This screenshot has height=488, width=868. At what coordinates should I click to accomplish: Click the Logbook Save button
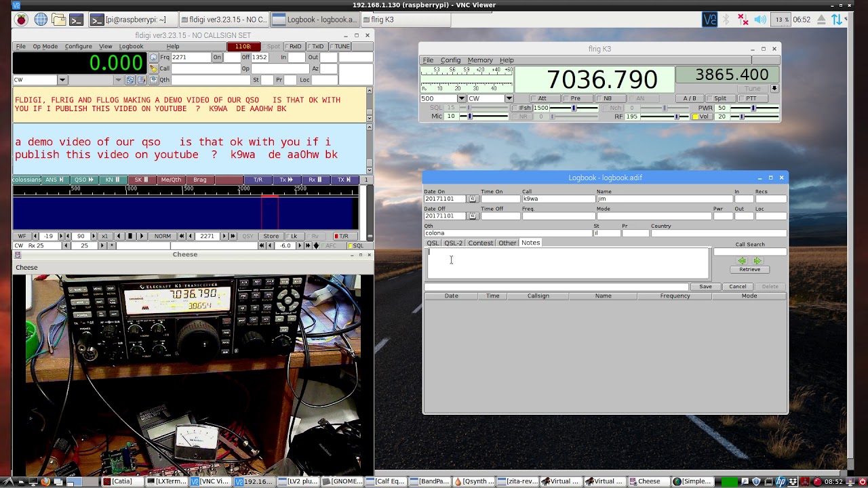click(705, 287)
